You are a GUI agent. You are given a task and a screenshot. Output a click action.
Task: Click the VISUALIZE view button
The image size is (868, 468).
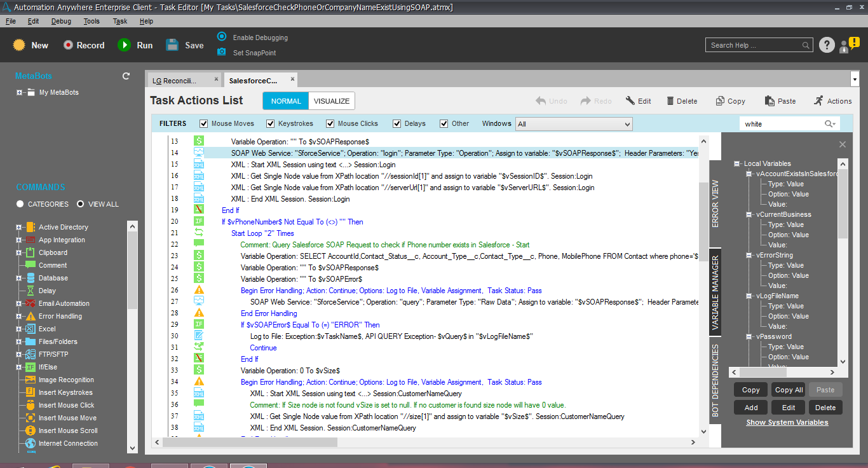pos(331,101)
